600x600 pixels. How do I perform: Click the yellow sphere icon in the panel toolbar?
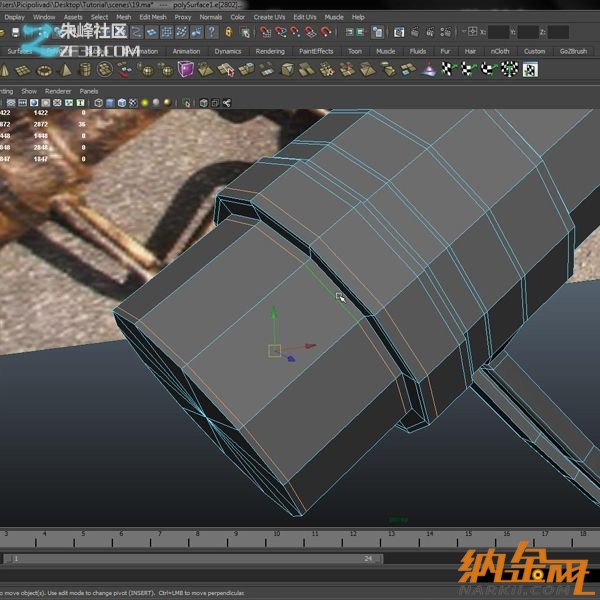point(144,103)
